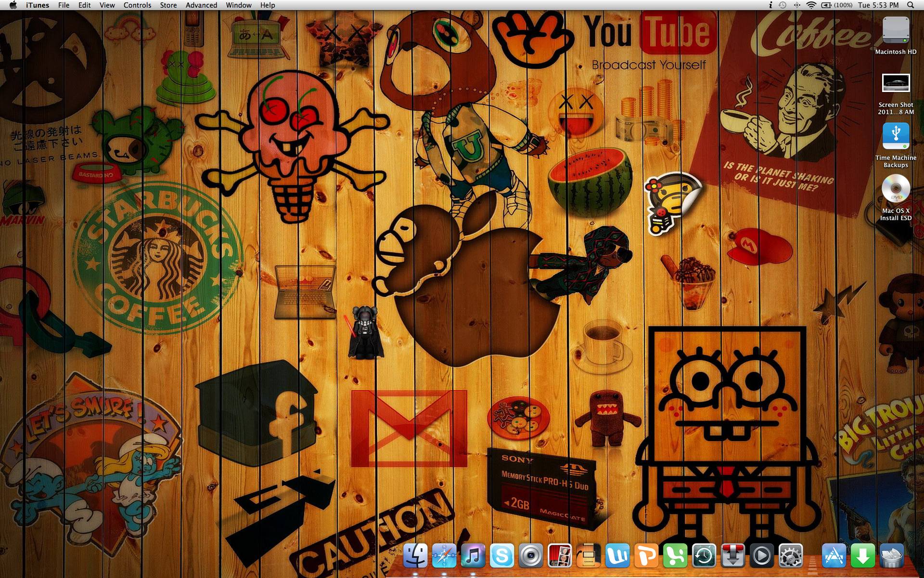Open iTunes via its Dock icon
This screenshot has width=924, height=578.
coord(473,556)
